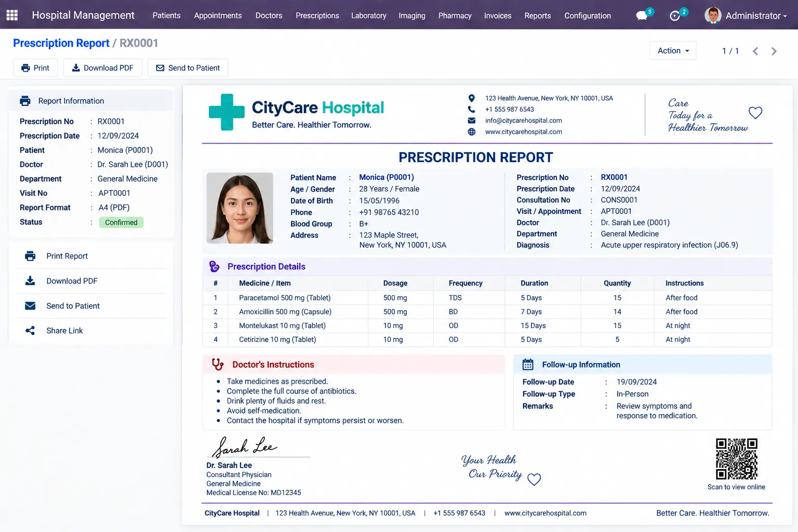Viewport: 798px width, 532px height.
Task: Click the CityCare Hospital green cross logo
Action: pos(227,112)
